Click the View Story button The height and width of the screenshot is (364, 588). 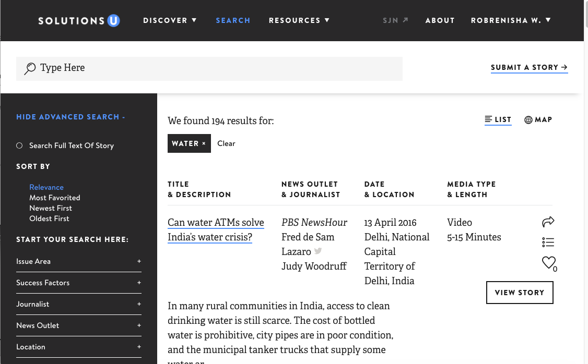[x=520, y=293]
